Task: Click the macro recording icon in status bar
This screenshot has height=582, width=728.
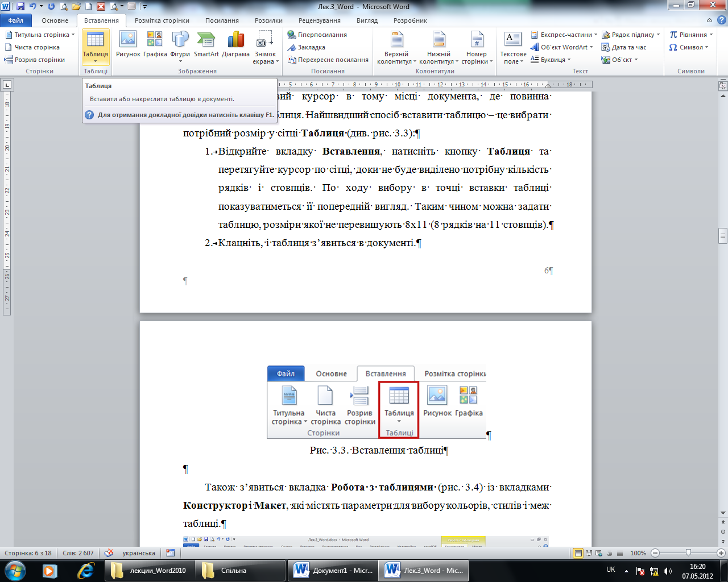Action: coord(171,553)
